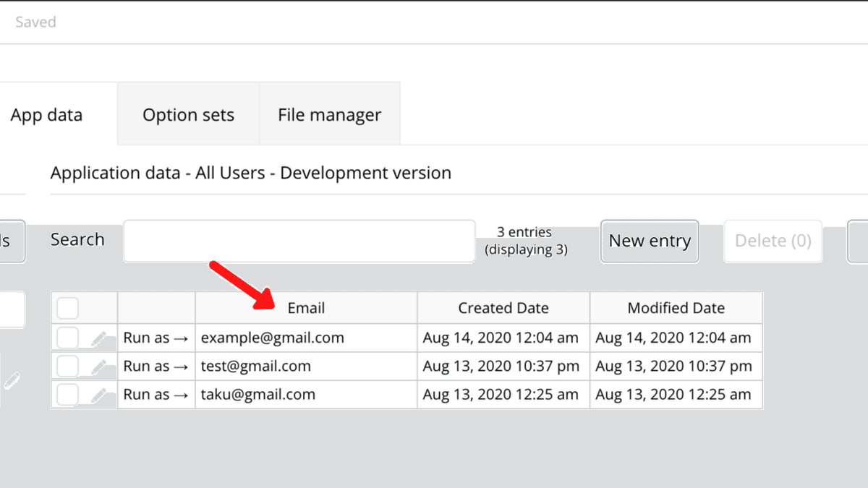Run as the test@gmail.com user

click(156, 367)
